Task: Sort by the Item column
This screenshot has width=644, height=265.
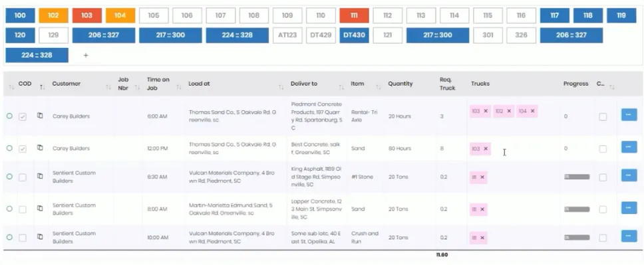Action: [x=379, y=87]
